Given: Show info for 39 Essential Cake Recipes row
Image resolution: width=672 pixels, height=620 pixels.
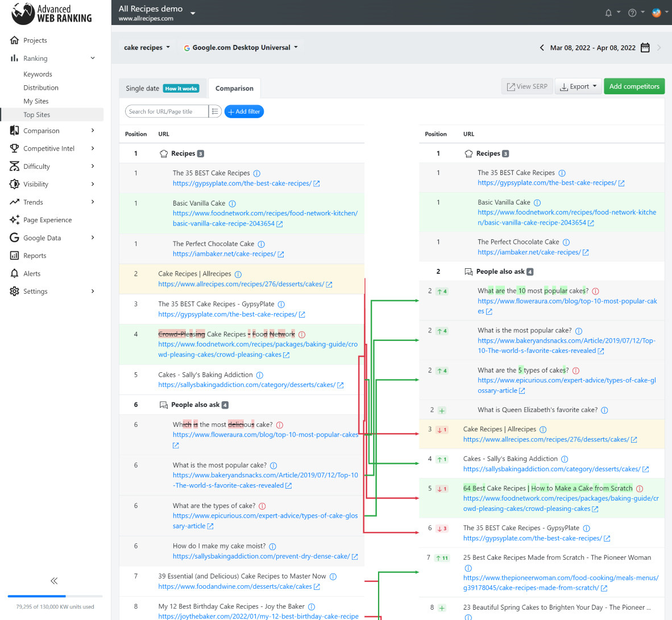Looking at the screenshot, I should (333, 577).
